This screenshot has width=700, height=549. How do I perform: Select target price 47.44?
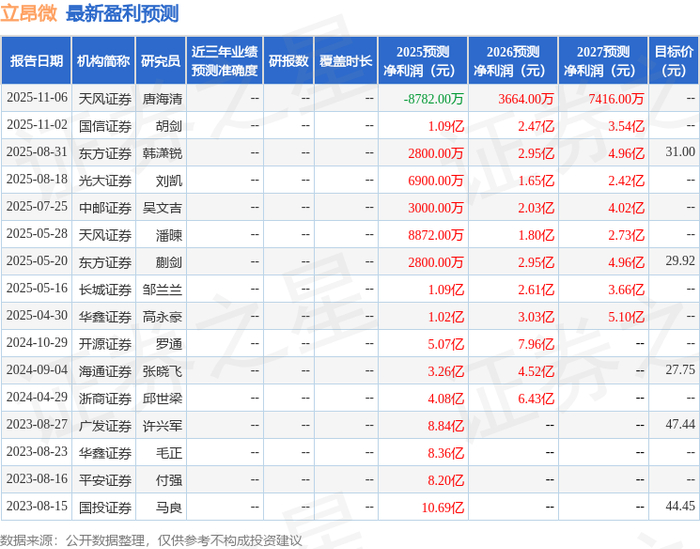coord(680,424)
